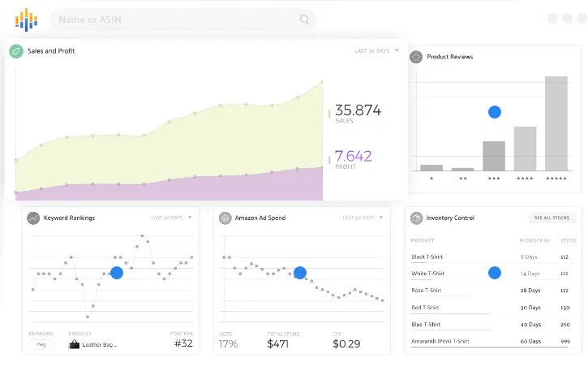
Task: Click the Bag keyword tag
Action: [41, 344]
